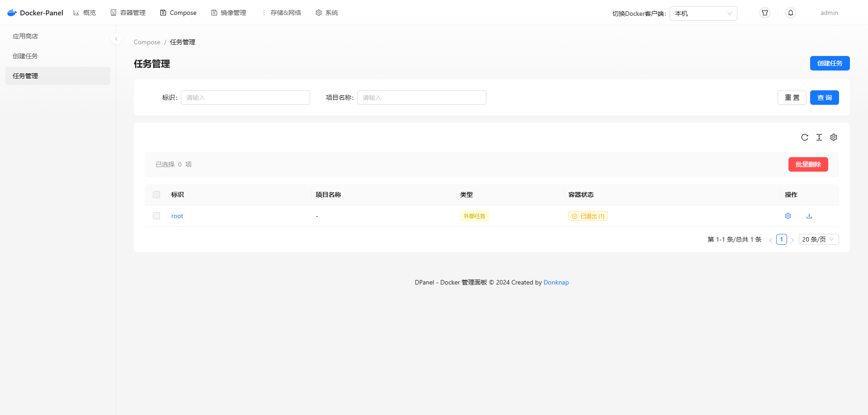Image resolution: width=868 pixels, height=415 pixels.
Task: Open the Docker client switch dropdown
Action: coord(703,14)
